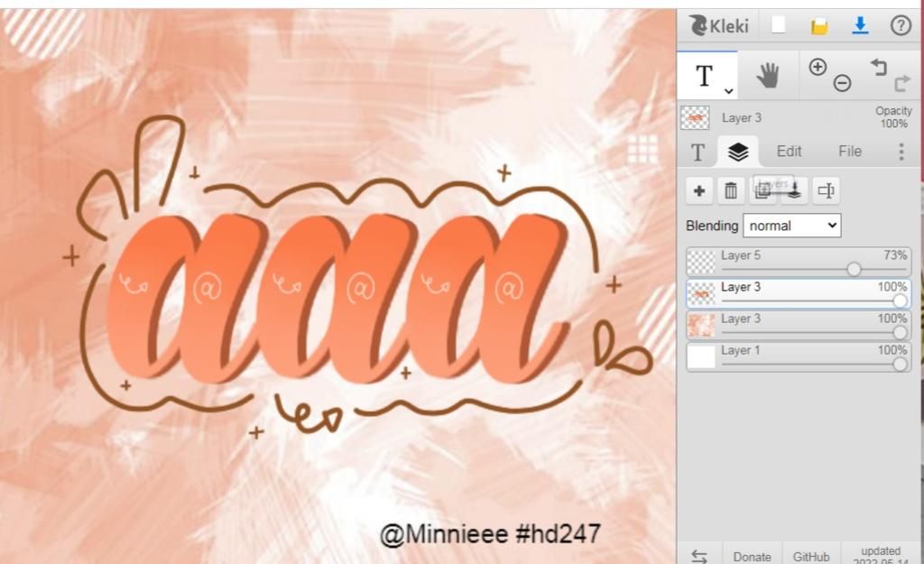
Task: Download the image with the blue arrow
Action: click(860, 25)
